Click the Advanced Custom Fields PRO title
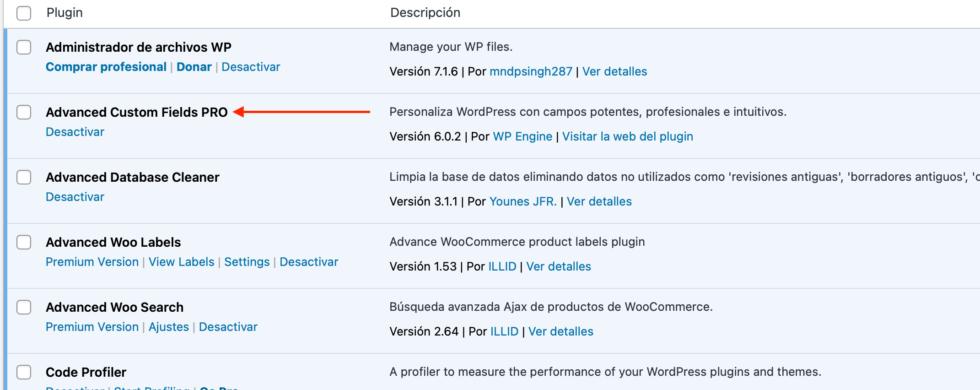 [x=137, y=112]
